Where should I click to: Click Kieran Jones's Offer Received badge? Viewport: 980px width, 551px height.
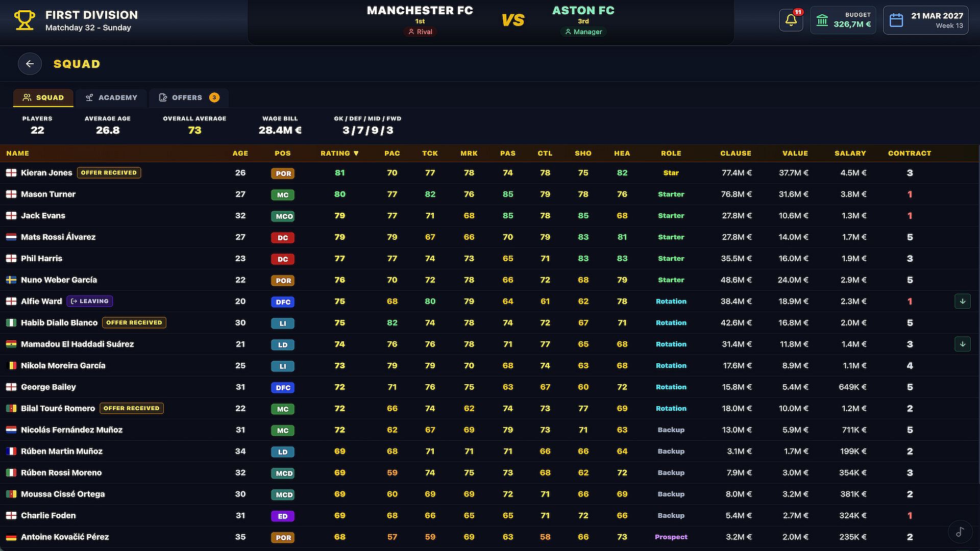tap(109, 172)
